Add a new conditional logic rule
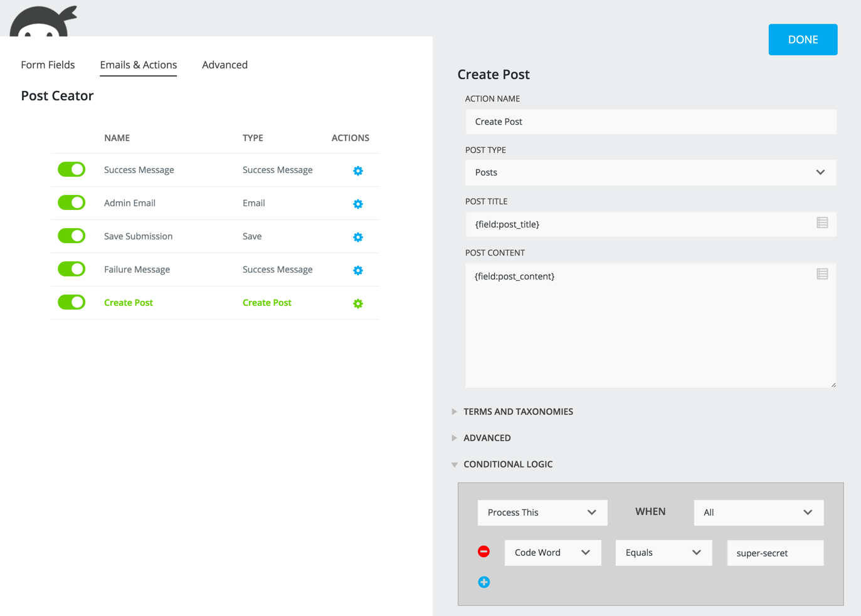 (x=483, y=582)
